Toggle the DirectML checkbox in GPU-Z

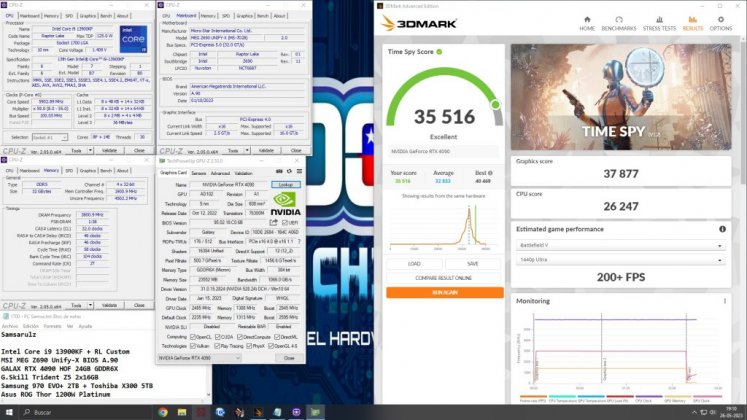(277, 337)
